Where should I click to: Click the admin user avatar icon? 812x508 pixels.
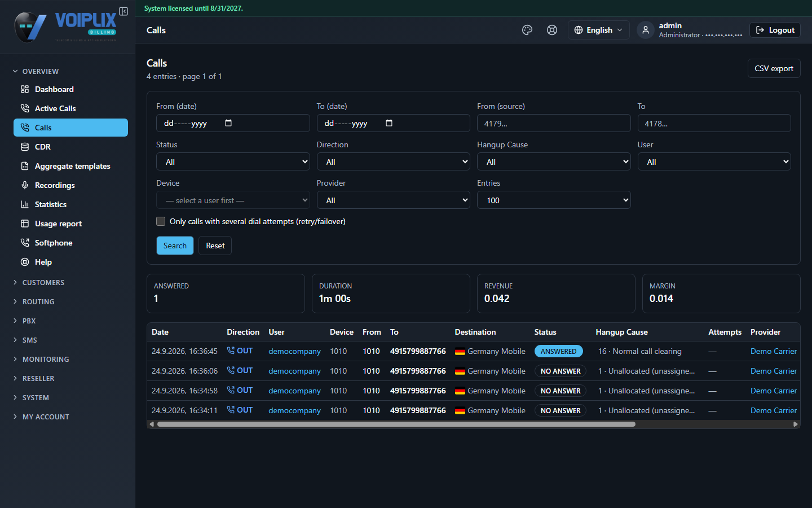646,30
